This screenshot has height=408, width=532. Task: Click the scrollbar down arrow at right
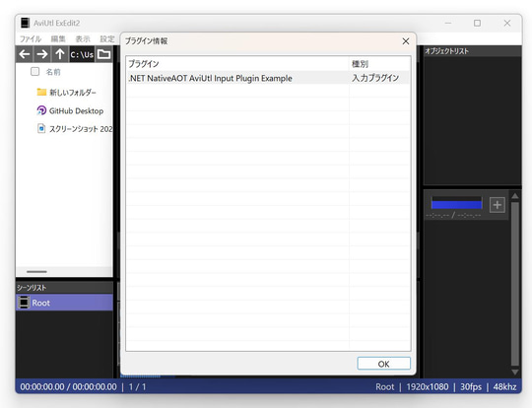(x=514, y=372)
